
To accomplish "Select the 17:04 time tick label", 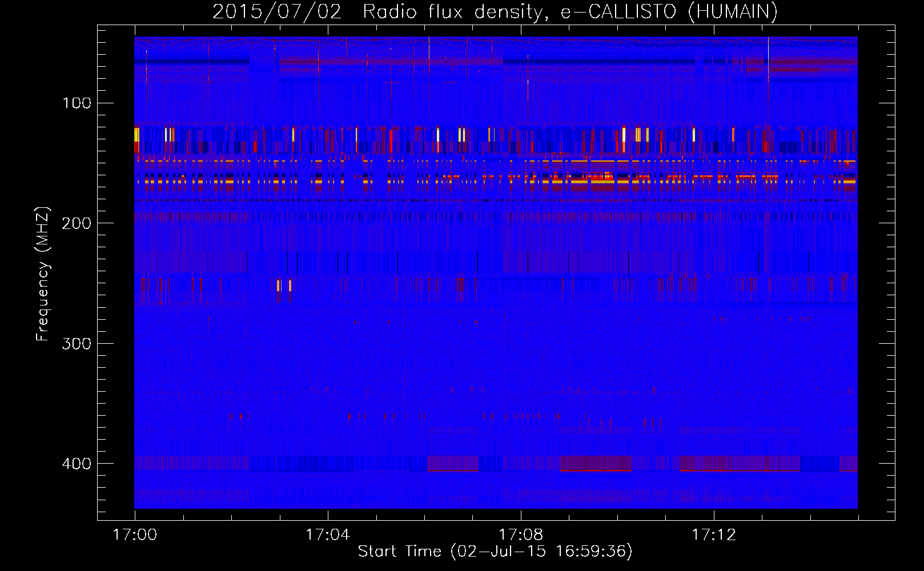I will click(x=328, y=534).
